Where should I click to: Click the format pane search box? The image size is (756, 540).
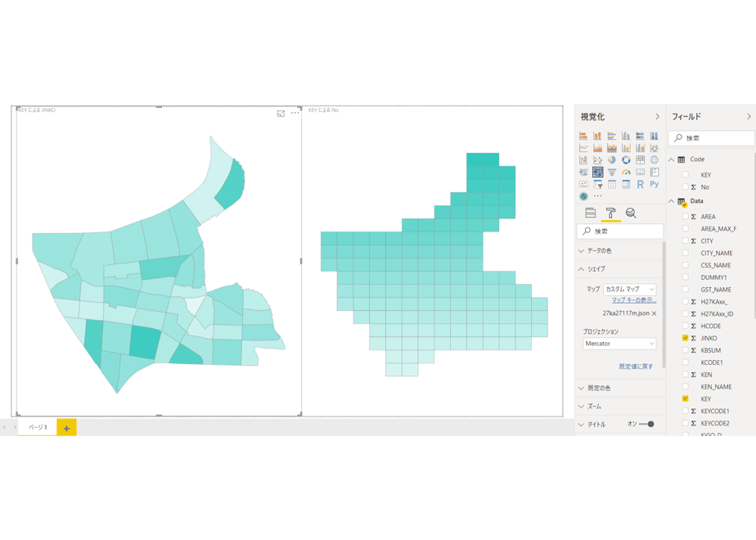pos(619,232)
